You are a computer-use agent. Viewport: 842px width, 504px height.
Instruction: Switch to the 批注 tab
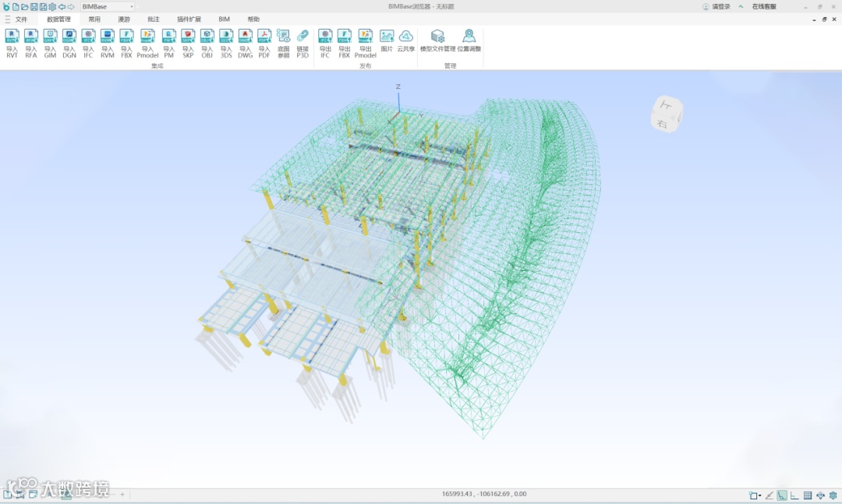click(154, 19)
